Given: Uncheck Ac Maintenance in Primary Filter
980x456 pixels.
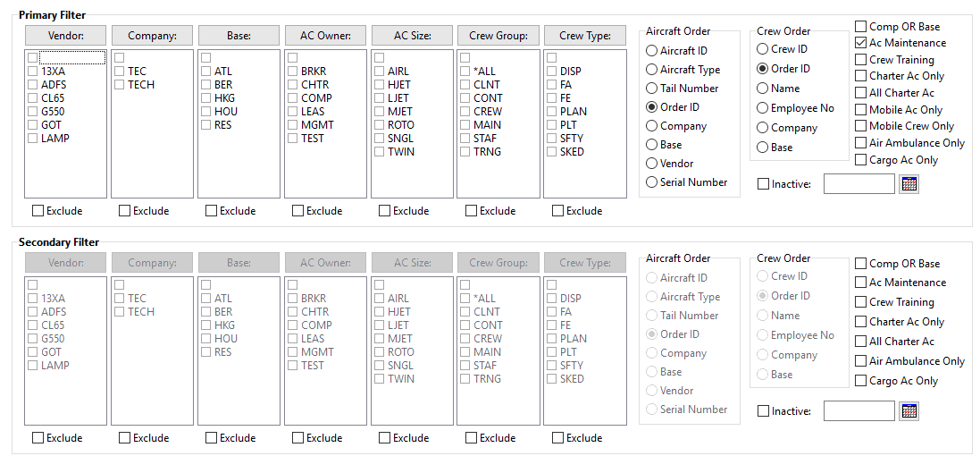Looking at the screenshot, I should point(861,43).
